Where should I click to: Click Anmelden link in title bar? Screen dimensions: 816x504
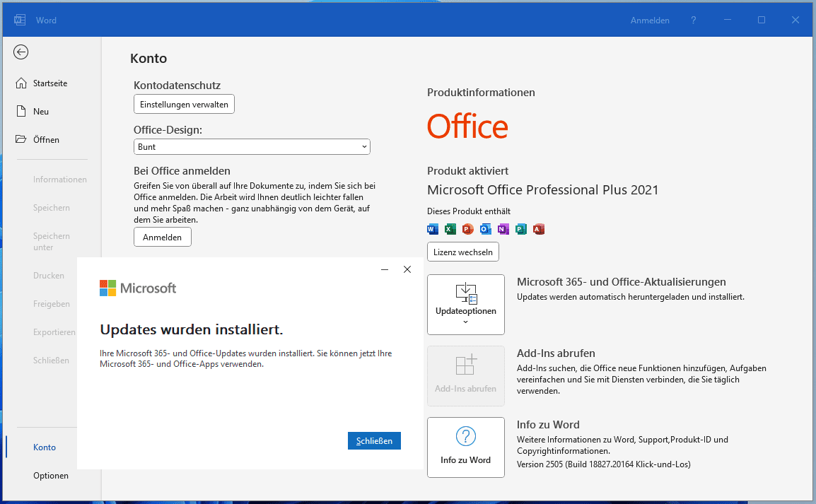coord(650,20)
